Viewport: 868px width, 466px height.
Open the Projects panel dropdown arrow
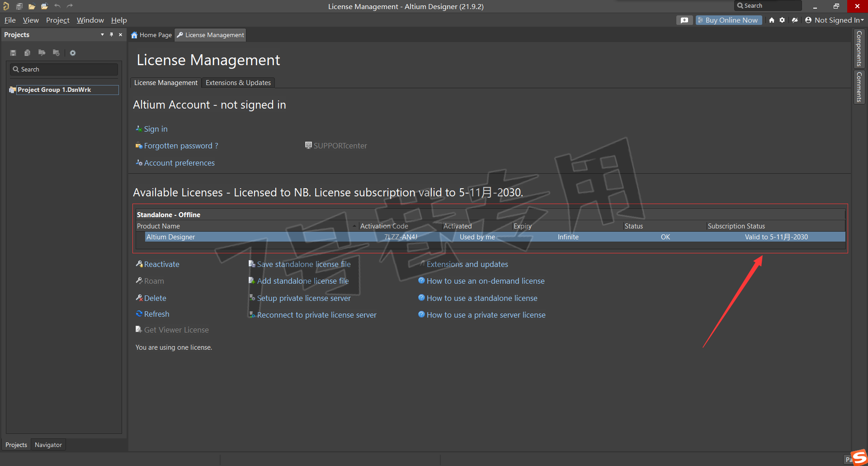(x=102, y=34)
